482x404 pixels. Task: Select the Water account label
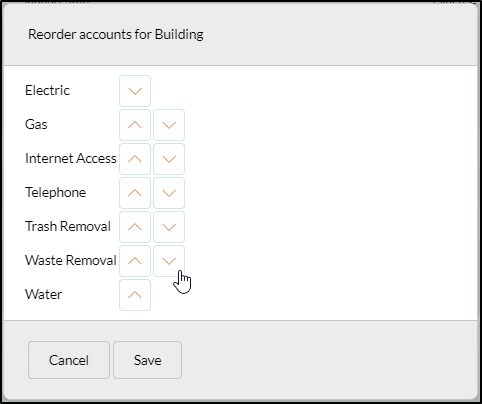(x=43, y=294)
